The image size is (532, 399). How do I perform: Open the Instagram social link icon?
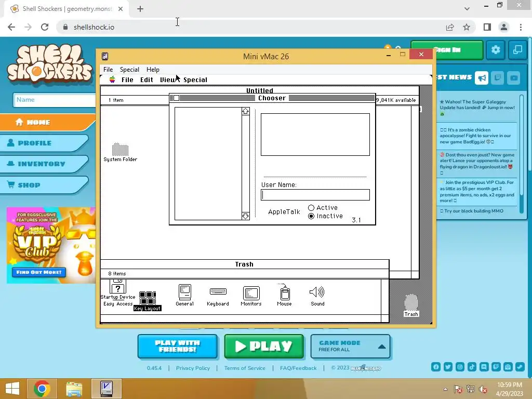click(460, 367)
